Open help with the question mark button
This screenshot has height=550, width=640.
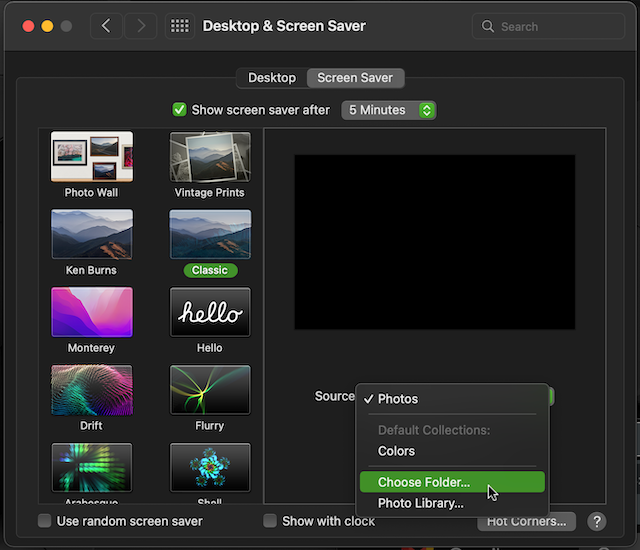597,521
